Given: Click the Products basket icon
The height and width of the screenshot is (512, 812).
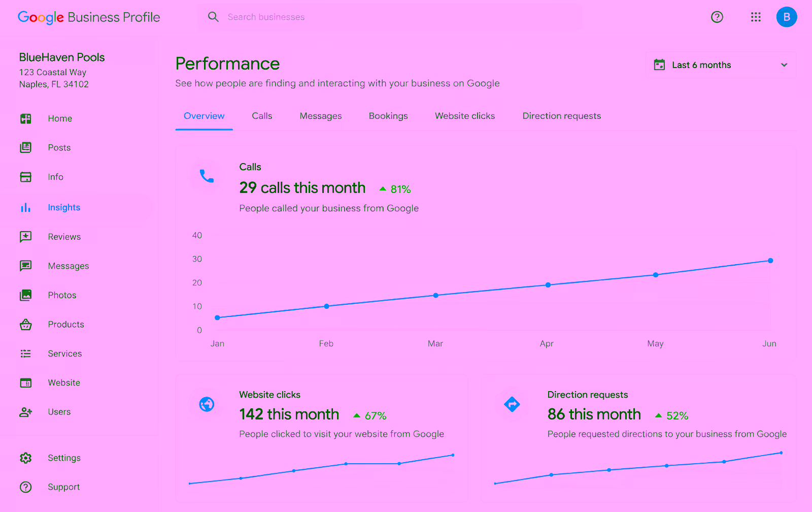Looking at the screenshot, I should coord(26,325).
